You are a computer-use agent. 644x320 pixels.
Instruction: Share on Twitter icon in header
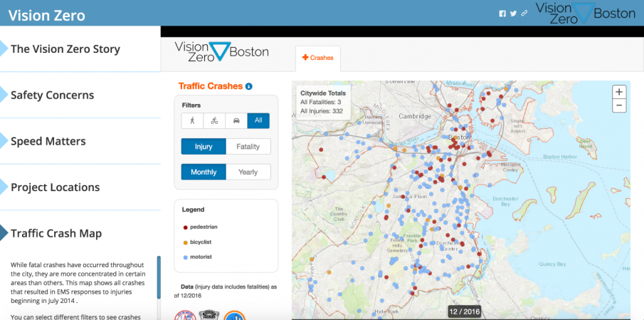[x=513, y=14]
